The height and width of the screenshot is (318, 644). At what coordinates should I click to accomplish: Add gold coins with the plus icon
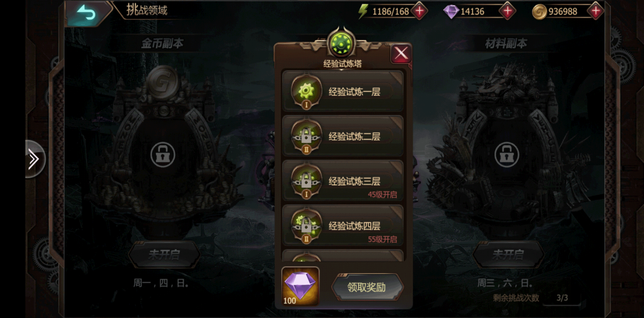595,11
